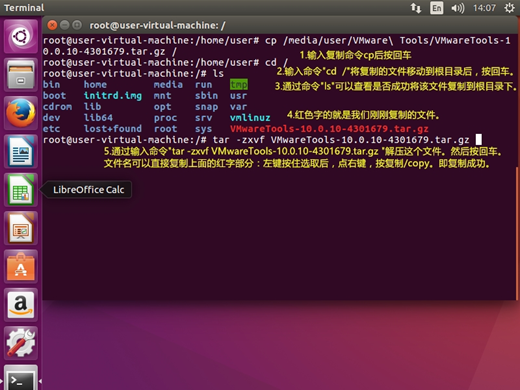Click the media directory name

point(168,85)
